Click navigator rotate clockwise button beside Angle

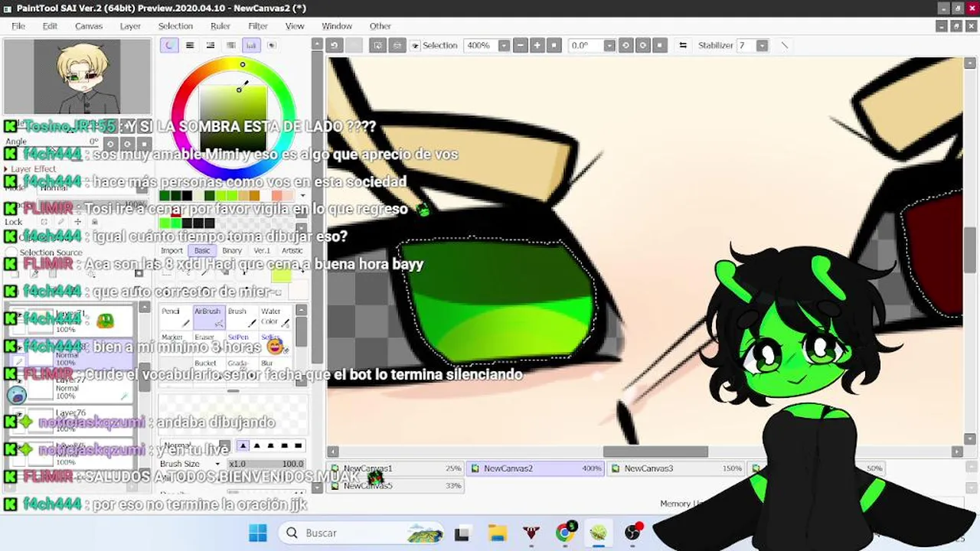point(127,143)
